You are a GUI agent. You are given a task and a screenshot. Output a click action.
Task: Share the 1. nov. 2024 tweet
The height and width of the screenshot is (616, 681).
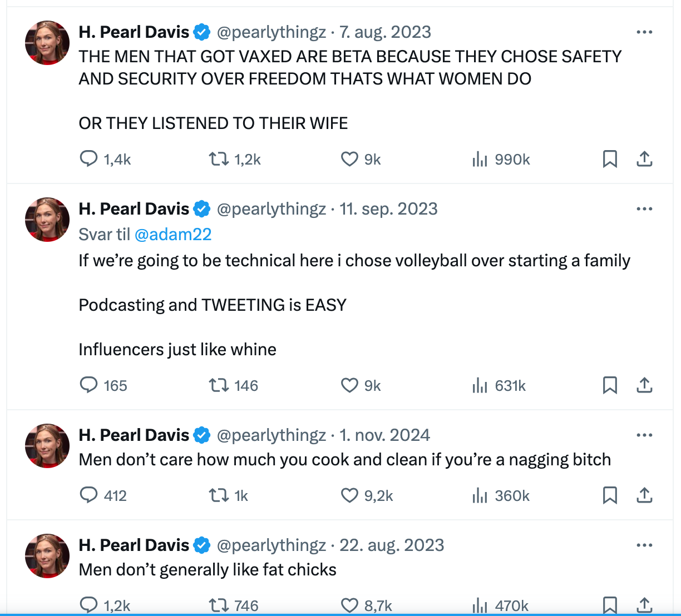644,495
